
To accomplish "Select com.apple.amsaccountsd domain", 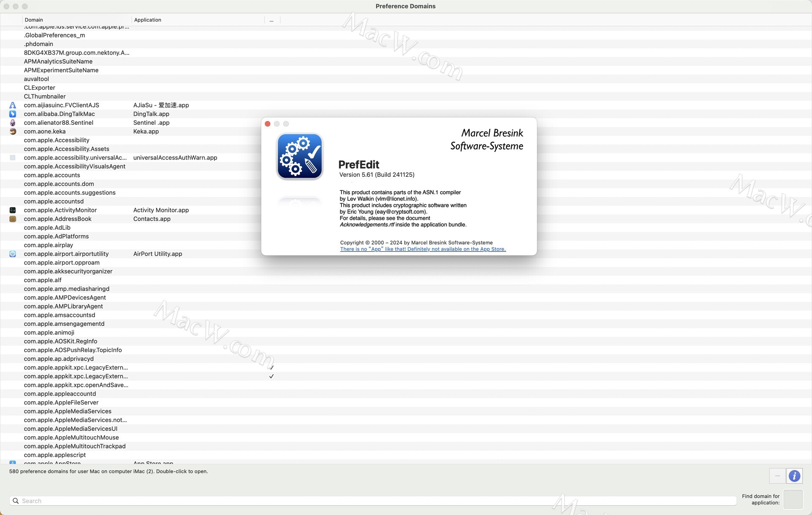I will point(60,315).
